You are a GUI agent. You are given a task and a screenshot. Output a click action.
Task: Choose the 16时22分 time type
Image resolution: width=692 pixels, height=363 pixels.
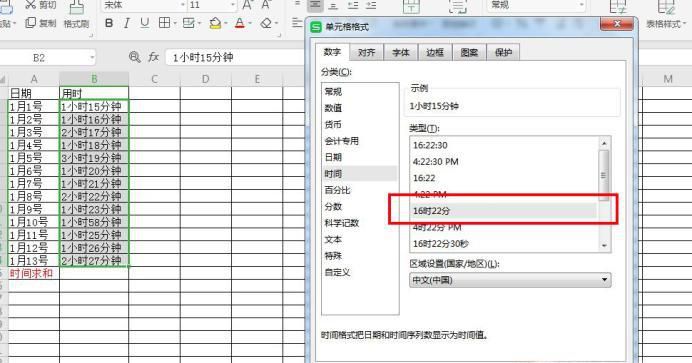[504, 211]
